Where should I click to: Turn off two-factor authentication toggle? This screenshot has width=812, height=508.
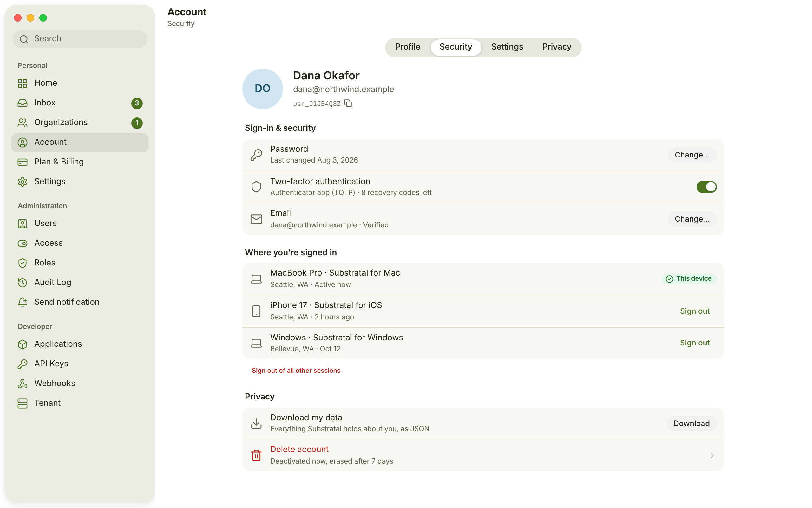coord(706,187)
